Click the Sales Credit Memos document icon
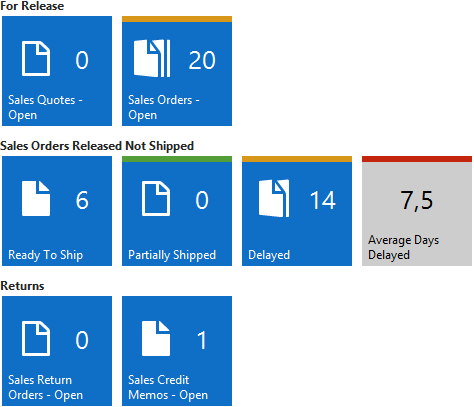The width and height of the screenshot is (474, 407). click(156, 339)
